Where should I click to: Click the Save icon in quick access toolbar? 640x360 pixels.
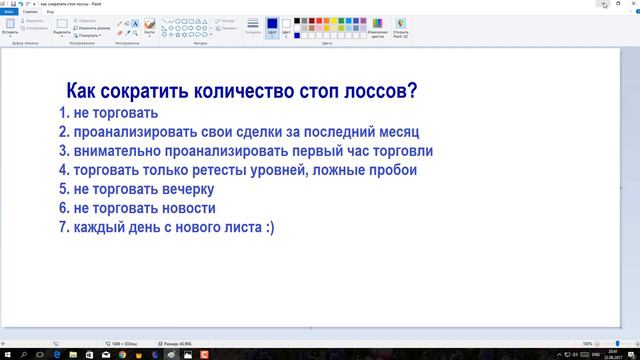(13, 4)
